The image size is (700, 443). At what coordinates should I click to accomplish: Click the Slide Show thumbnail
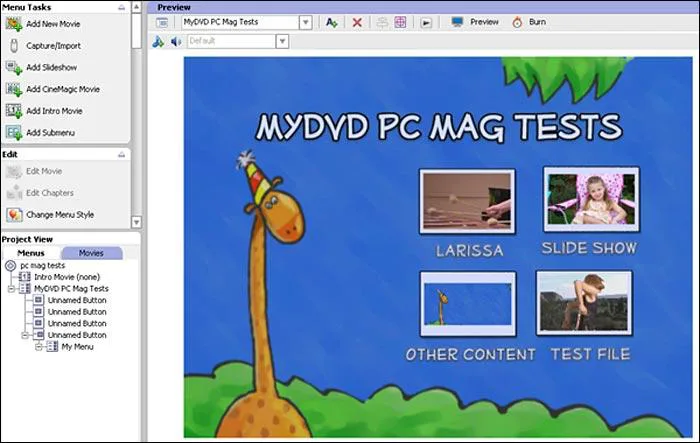click(590, 199)
